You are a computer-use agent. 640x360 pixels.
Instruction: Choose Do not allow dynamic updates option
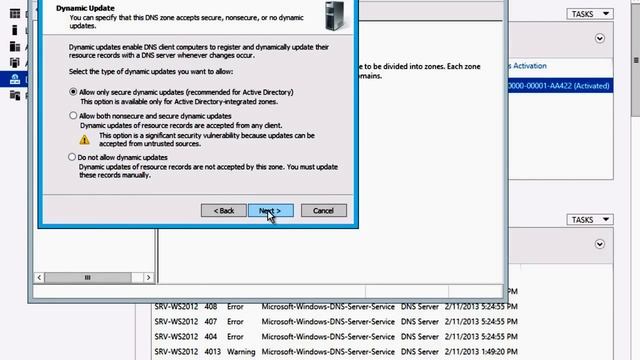tap(72, 157)
